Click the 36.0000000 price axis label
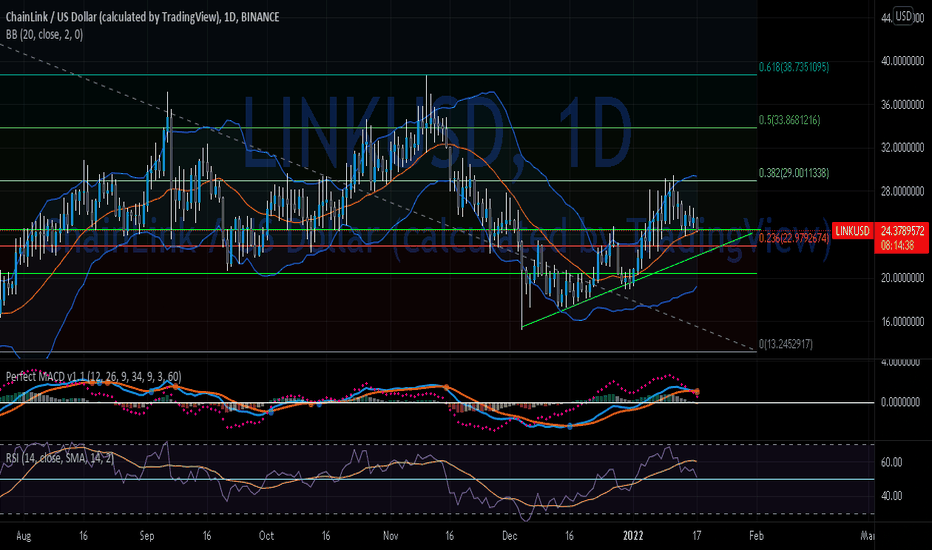The width and height of the screenshot is (932, 550). point(902,105)
